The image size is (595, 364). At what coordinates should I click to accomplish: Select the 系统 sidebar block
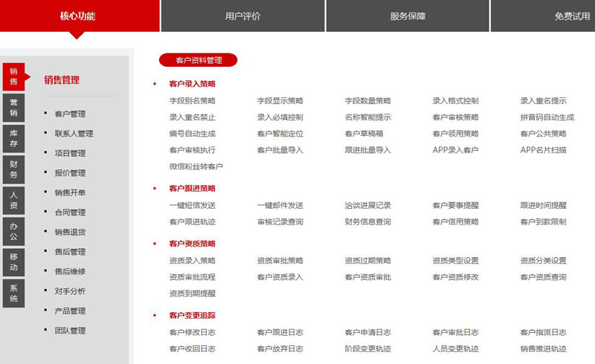point(13,293)
